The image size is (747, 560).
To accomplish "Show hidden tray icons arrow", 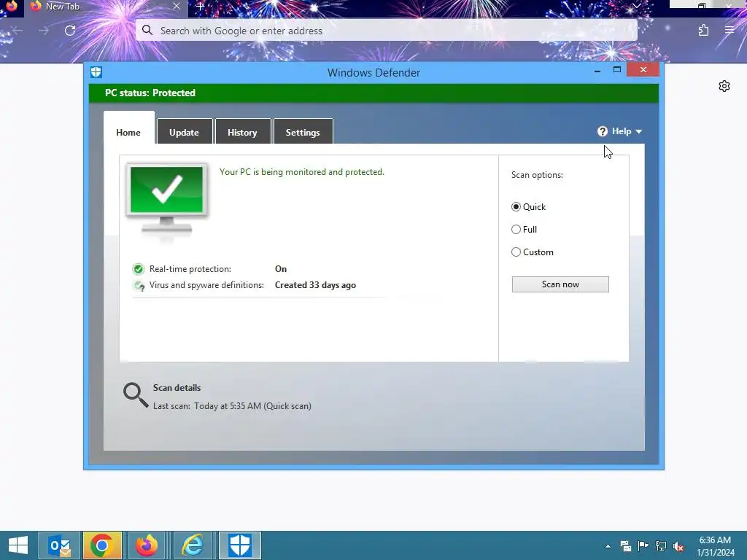I will point(608,546).
